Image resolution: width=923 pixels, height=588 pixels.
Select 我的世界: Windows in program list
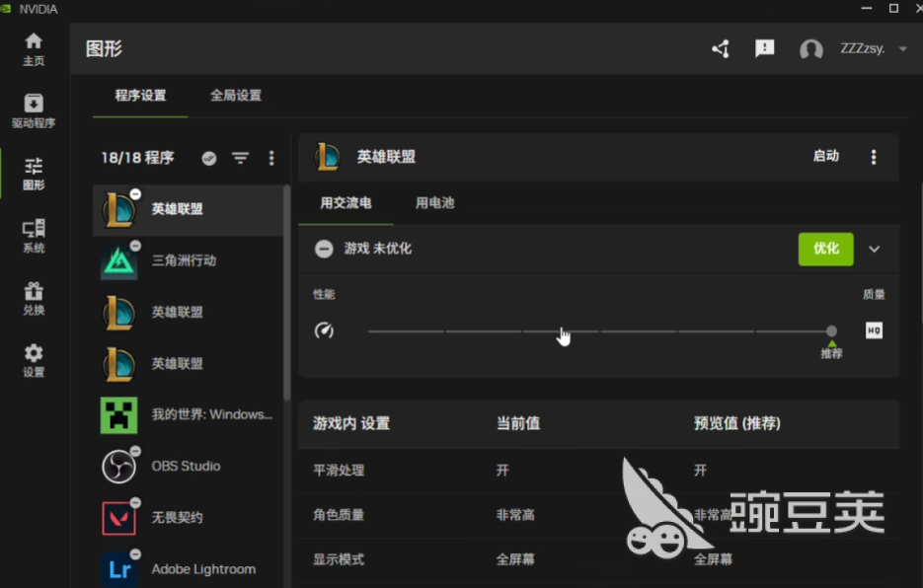pos(188,415)
